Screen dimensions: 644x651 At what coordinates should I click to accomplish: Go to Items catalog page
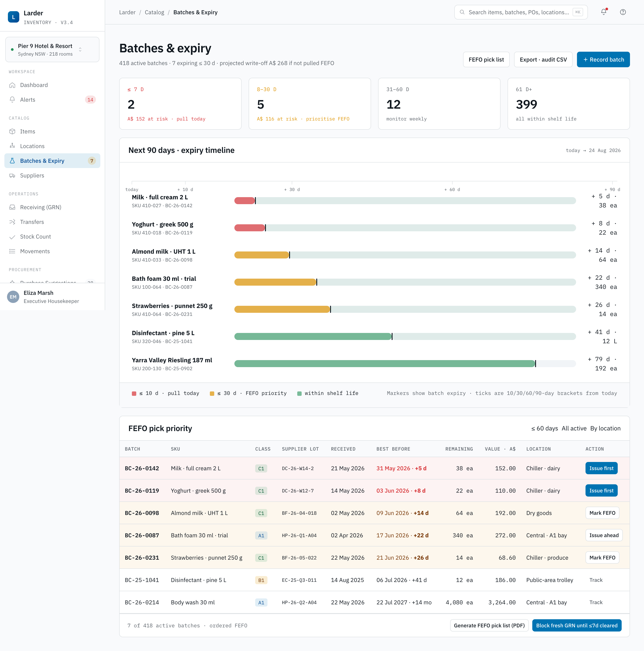[52, 131]
